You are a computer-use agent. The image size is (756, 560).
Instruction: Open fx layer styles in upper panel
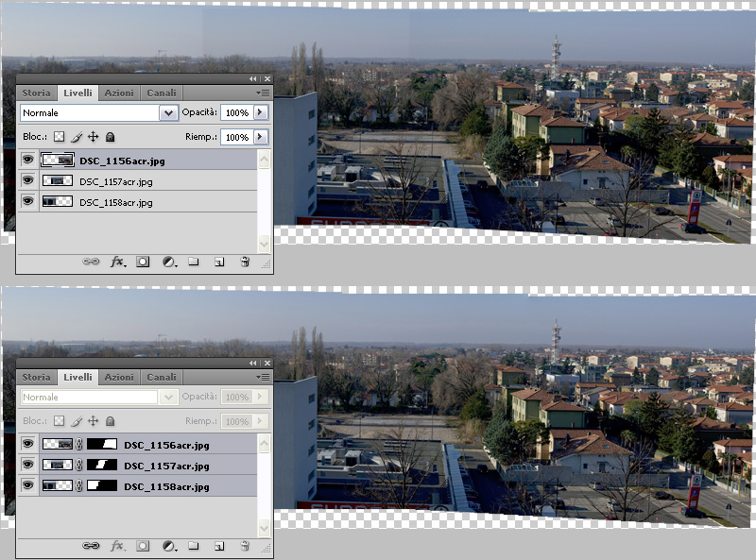pyautogui.click(x=118, y=262)
